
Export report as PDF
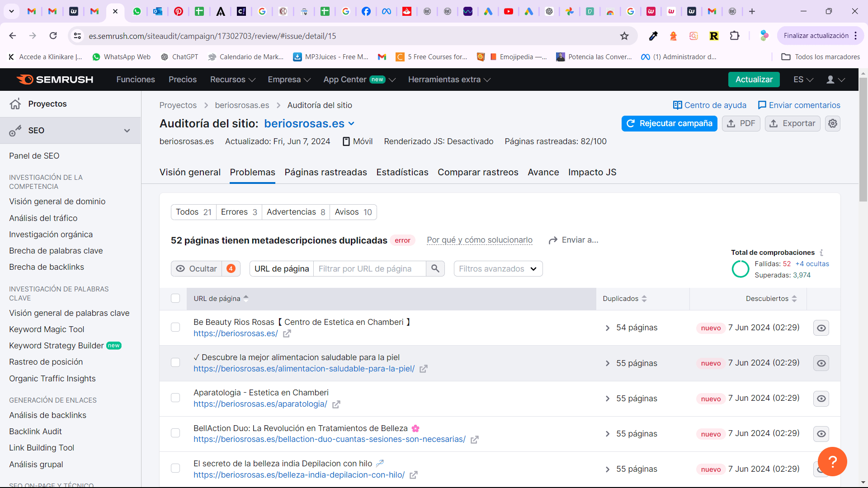coord(741,123)
